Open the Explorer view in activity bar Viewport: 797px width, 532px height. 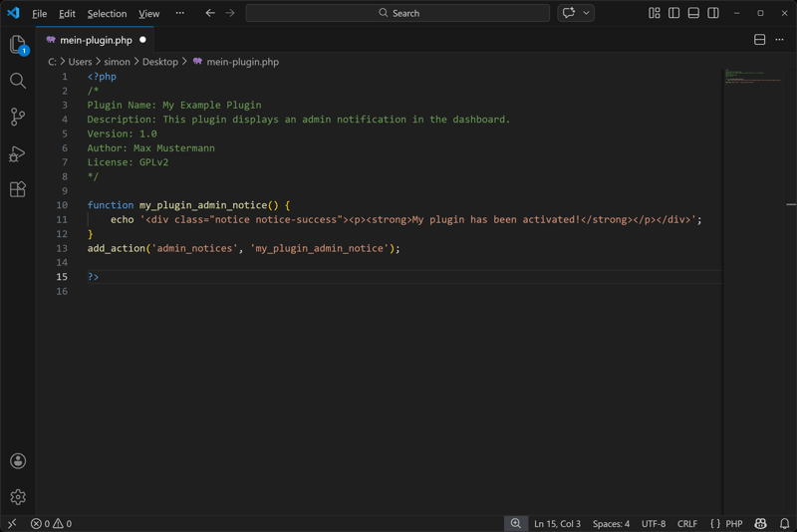click(18, 45)
